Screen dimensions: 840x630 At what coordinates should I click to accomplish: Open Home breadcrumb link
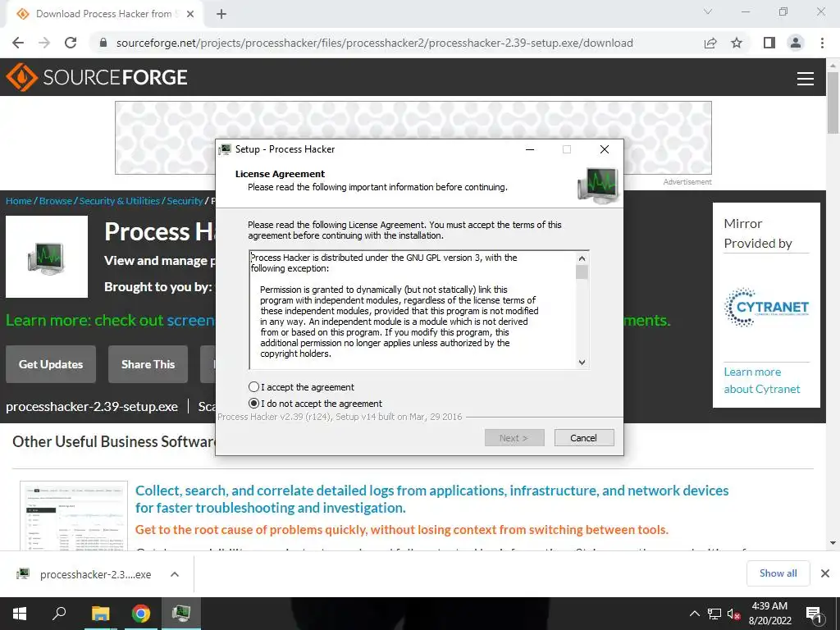(x=19, y=201)
